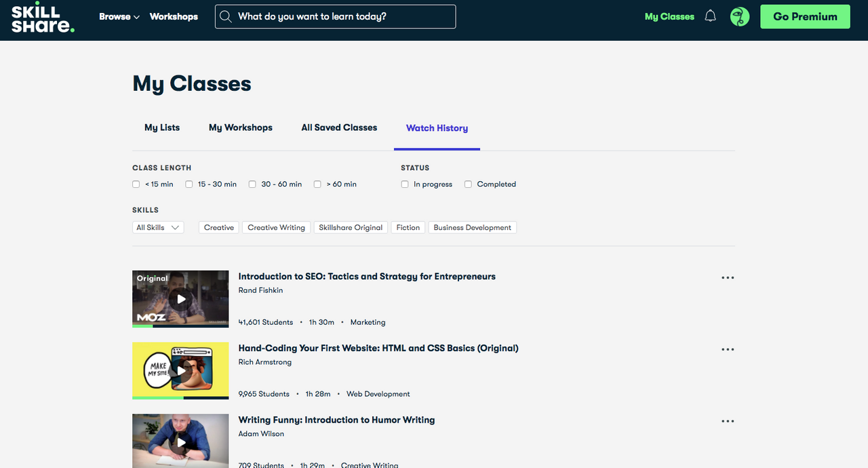This screenshot has width=868, height=468.
Task: Open the All Skills dropdown
Action: (158, 228)
